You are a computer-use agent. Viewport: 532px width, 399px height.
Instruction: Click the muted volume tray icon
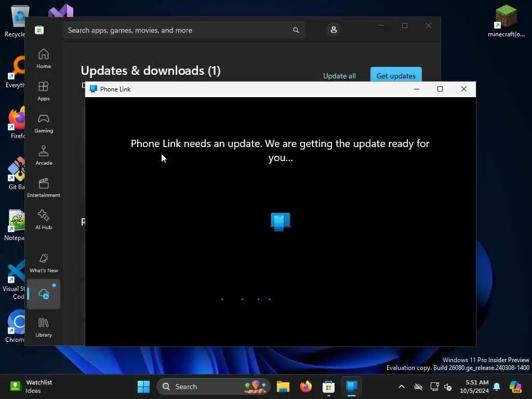click(448, 387)
